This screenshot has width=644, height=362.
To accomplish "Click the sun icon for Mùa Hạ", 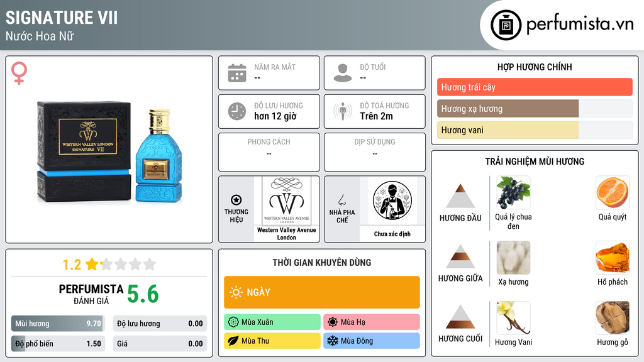I will [x=333, y=322].
